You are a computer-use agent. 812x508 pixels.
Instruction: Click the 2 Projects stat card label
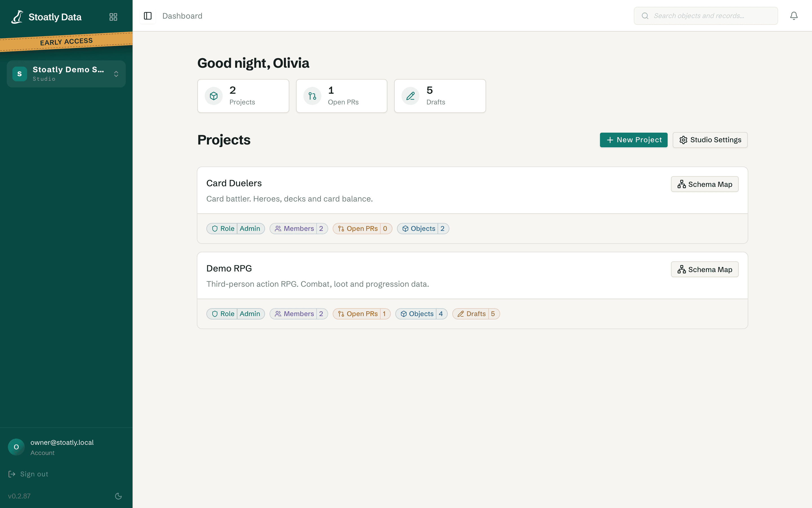tap(242, 102)
